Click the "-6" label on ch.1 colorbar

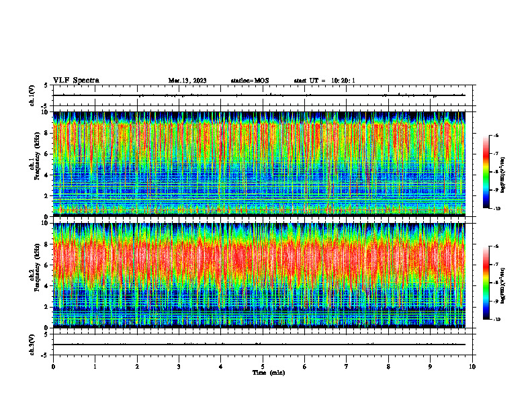pyautogui.click(x=496, y=135)
